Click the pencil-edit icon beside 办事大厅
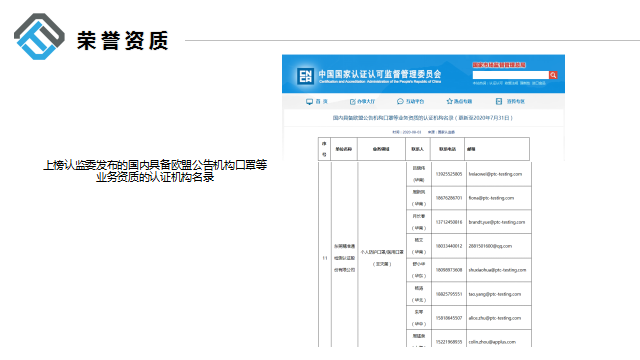The width and height of the screenshot is (640, 360). point(353,101)
